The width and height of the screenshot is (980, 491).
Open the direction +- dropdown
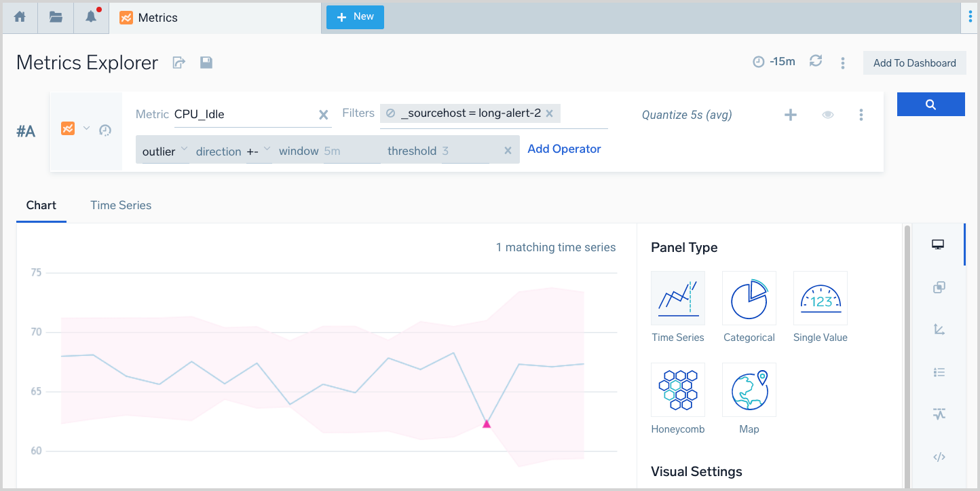[267, 149]
